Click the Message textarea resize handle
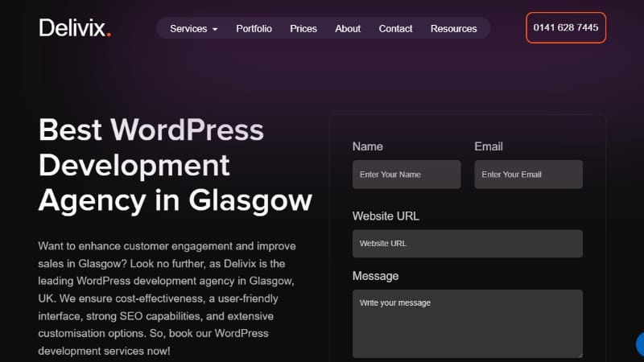644x362 pixels. [x=580, y=355]
